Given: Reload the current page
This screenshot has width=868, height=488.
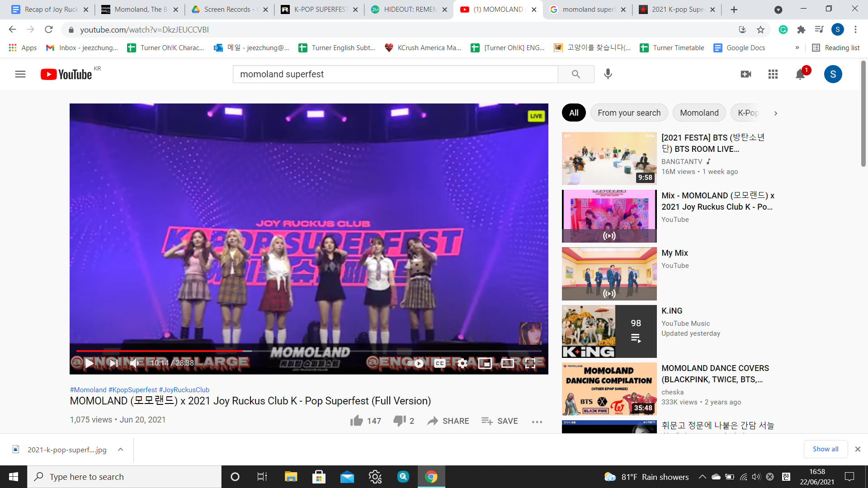Looking at the screenshot, I should click(48, 29).
